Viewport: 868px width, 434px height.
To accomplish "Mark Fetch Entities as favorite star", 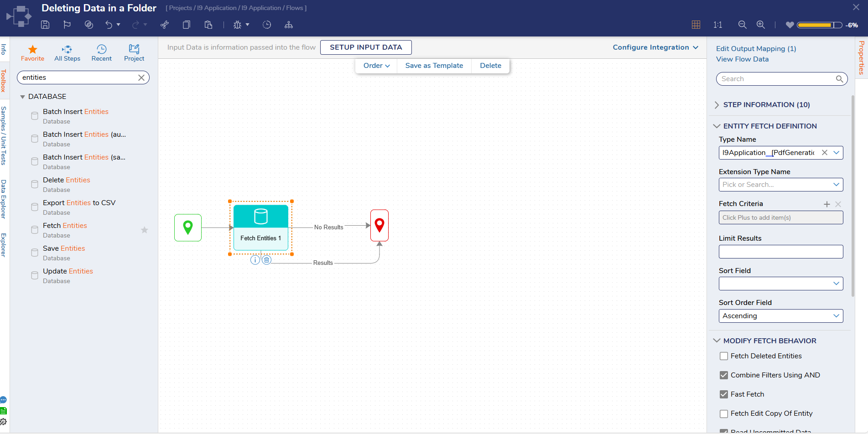I will (x=145, y=230).
